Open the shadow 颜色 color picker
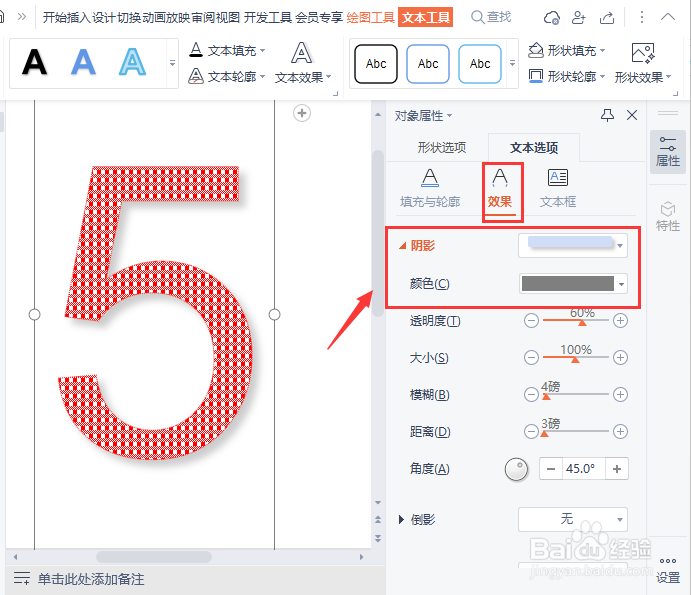The width and height of the screenshot is (691, 595). click(x=573, y=284)
